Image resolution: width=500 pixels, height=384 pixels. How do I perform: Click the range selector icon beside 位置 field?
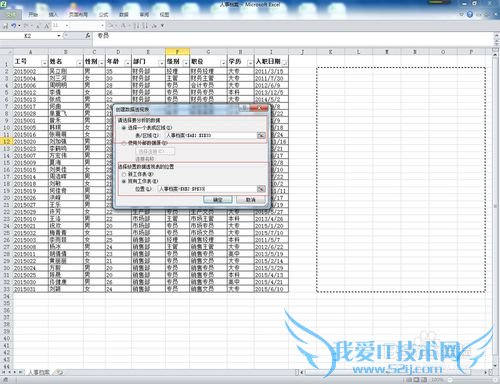(x=261, y=189)
